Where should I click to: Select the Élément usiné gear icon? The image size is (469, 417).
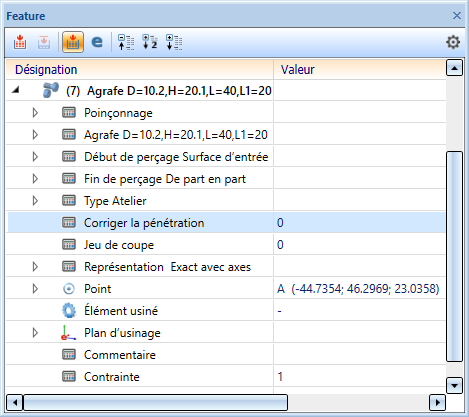point(69,311)
